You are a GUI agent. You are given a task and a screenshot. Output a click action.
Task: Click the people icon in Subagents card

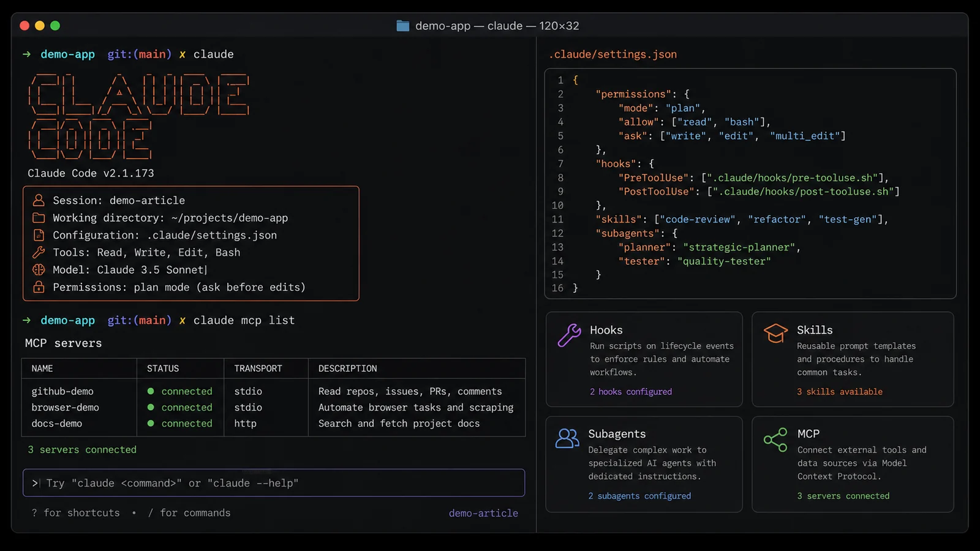tap(567, 438)
